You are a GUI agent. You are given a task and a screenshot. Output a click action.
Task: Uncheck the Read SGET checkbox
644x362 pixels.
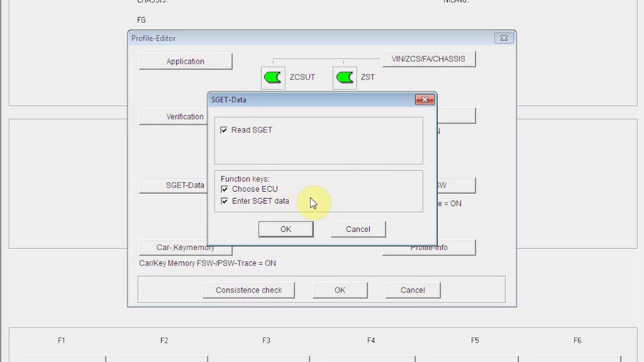point(224,130)
